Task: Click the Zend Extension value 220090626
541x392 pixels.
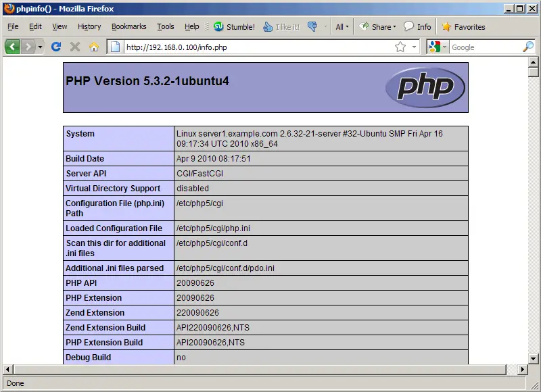Action: click(x=197, y=313)
